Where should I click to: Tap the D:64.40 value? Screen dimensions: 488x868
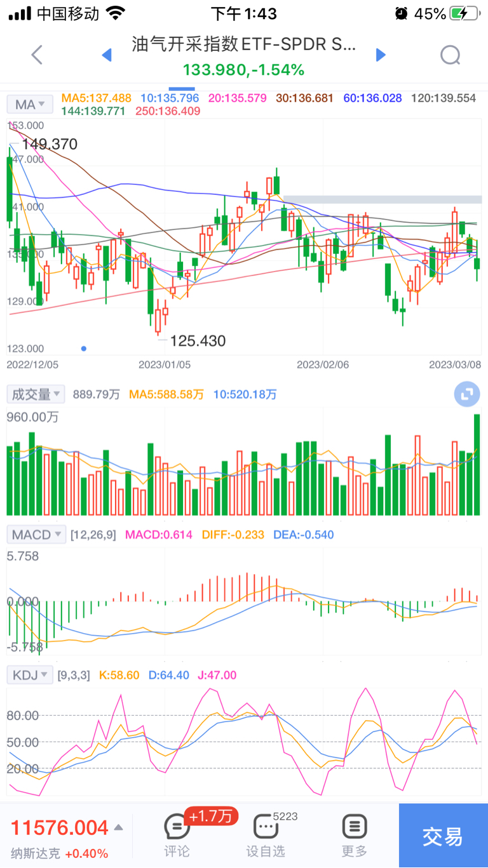(169, 675)
